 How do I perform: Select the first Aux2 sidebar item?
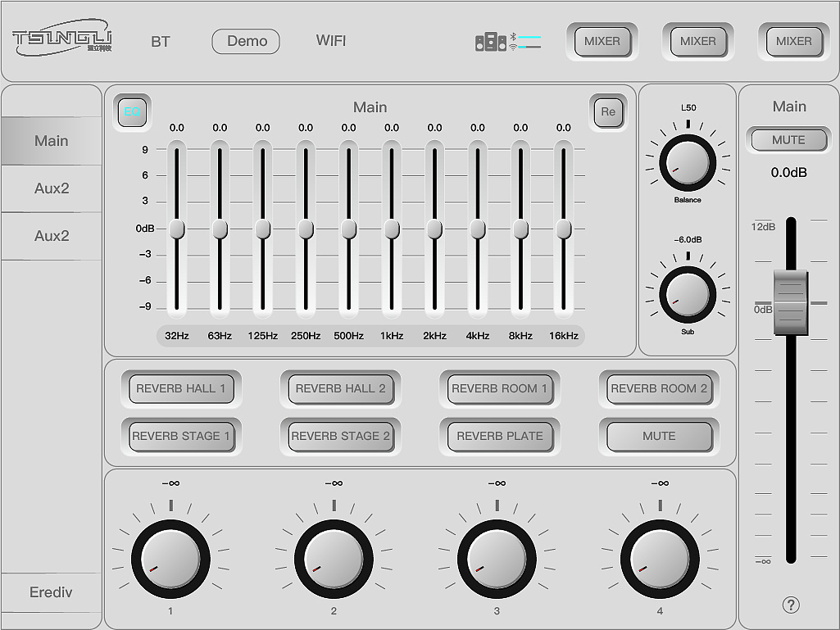[x=52, y=188]
